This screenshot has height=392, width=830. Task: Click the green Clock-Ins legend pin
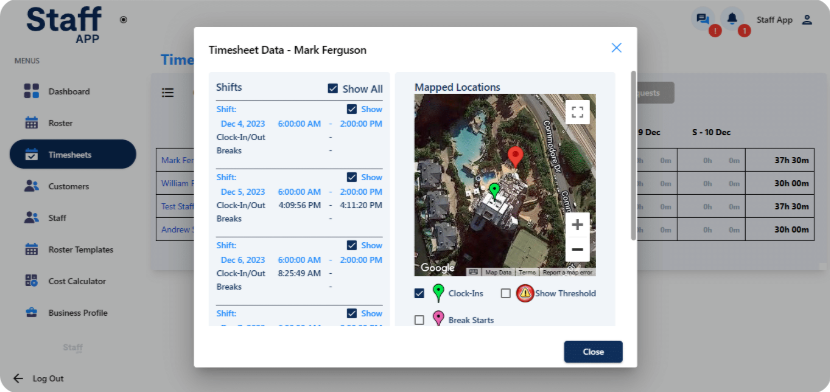point(438,293)
